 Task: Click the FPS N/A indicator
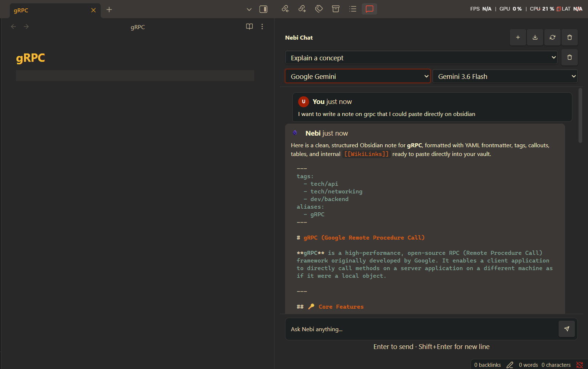(481, 9)
